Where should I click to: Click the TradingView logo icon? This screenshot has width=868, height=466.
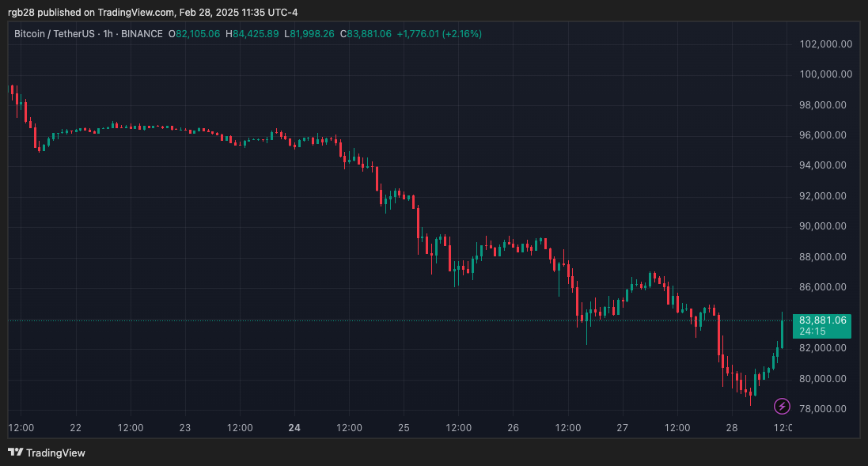pos(15,453)
